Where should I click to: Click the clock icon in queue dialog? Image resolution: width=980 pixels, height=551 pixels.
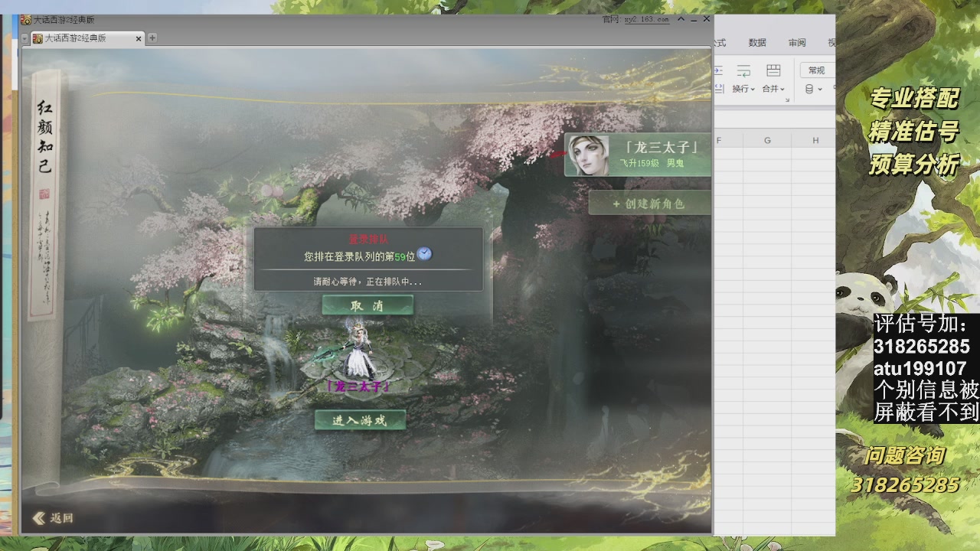click(x=425, y=254)
